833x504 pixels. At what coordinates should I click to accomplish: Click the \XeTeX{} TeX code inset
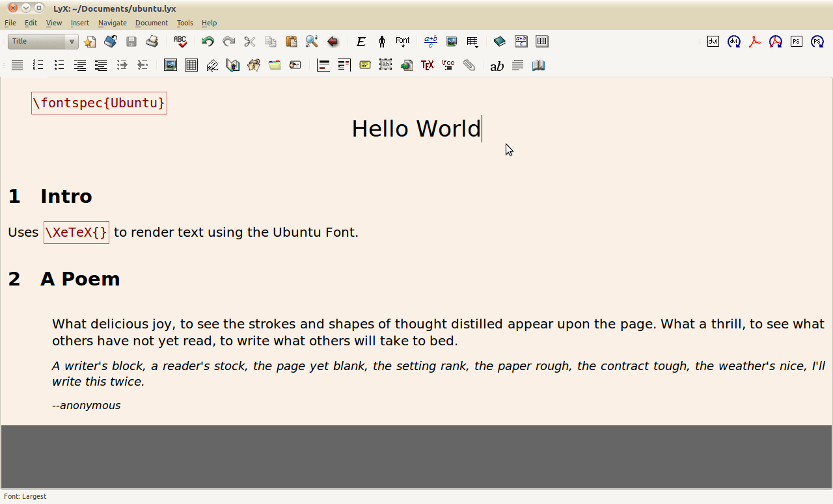click(x=76, y=233)
